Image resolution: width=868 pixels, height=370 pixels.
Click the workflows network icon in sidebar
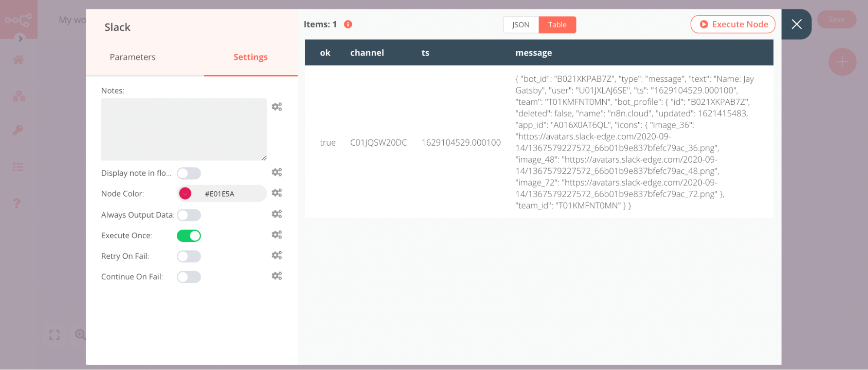(19, 96)
